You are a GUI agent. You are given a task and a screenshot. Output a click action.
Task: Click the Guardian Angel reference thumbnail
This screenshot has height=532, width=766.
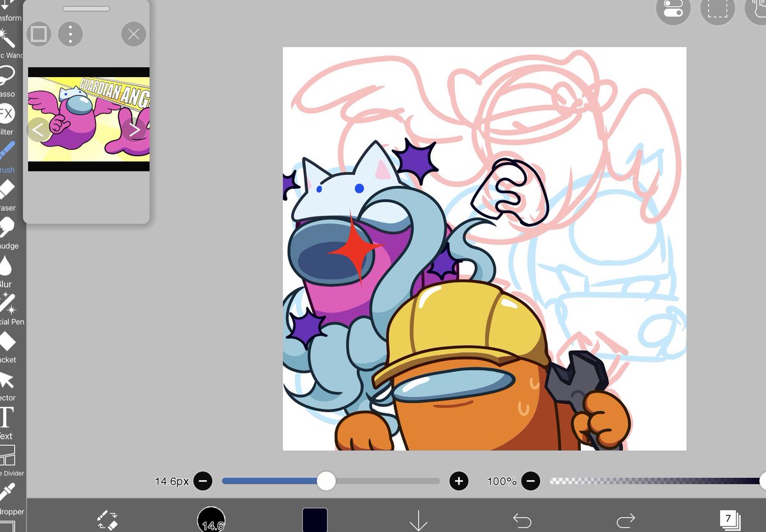point(89,119)
